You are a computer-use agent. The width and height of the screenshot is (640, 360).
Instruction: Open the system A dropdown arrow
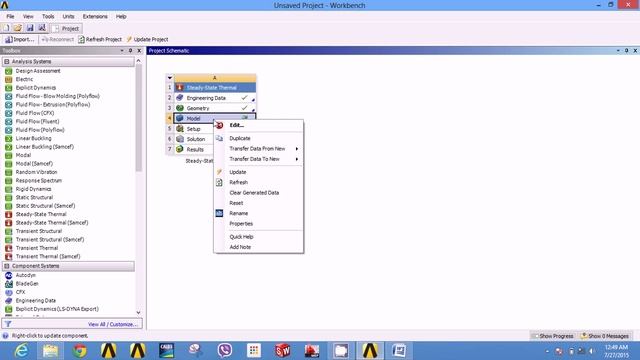coord(170,78)
